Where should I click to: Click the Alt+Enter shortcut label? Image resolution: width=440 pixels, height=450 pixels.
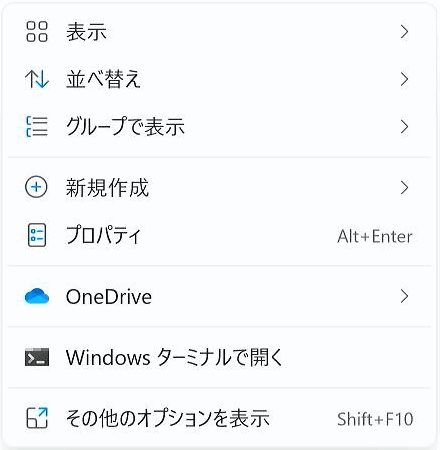pyautogui.click(x=375, y=236)
